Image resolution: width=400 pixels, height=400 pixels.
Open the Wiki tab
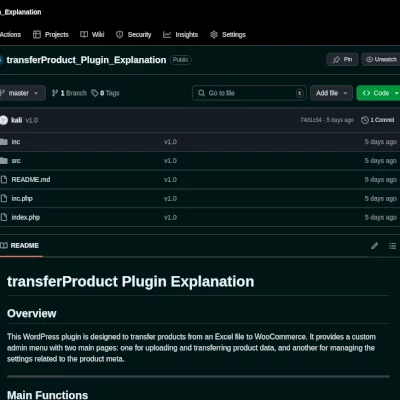click(92, 35)
